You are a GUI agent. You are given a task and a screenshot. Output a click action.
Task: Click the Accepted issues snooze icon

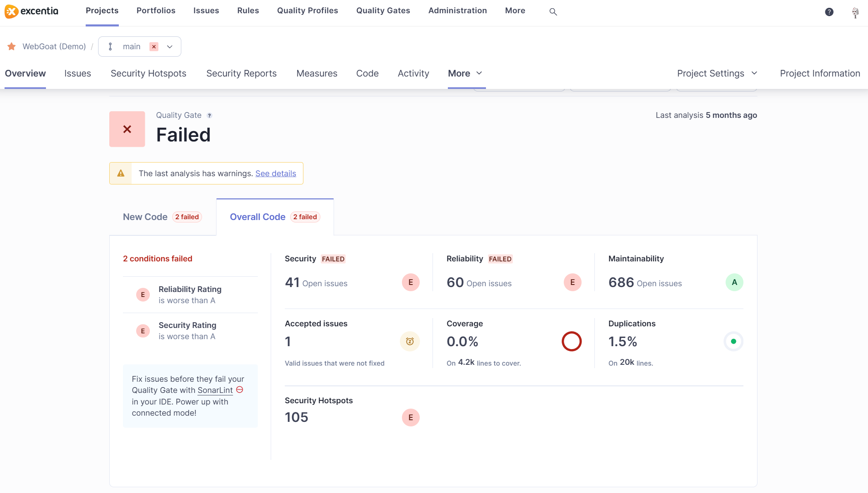(x=410, y=342)
